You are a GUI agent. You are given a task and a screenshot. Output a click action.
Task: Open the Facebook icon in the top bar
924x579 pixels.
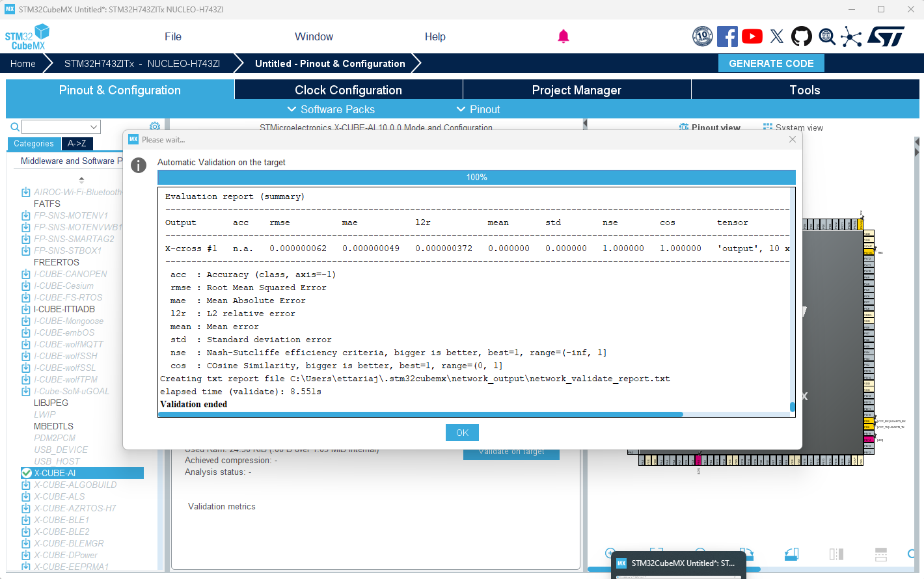click(727, 36)
